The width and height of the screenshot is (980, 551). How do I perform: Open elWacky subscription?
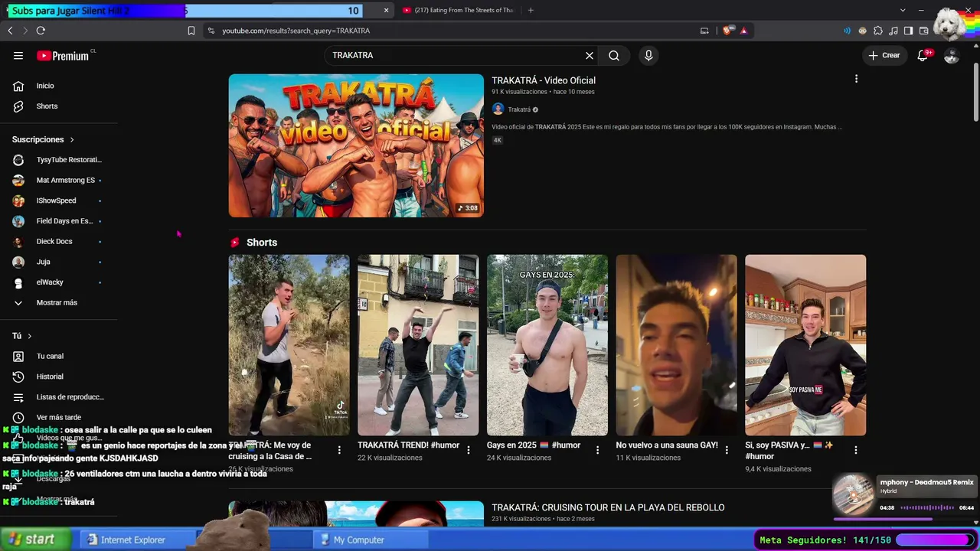[58, 282]
